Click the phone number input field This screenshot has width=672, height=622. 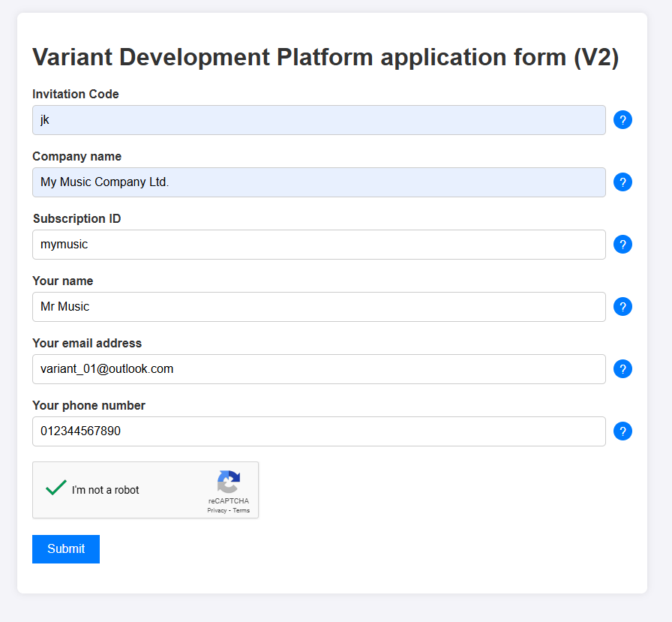tap(319, 431)
